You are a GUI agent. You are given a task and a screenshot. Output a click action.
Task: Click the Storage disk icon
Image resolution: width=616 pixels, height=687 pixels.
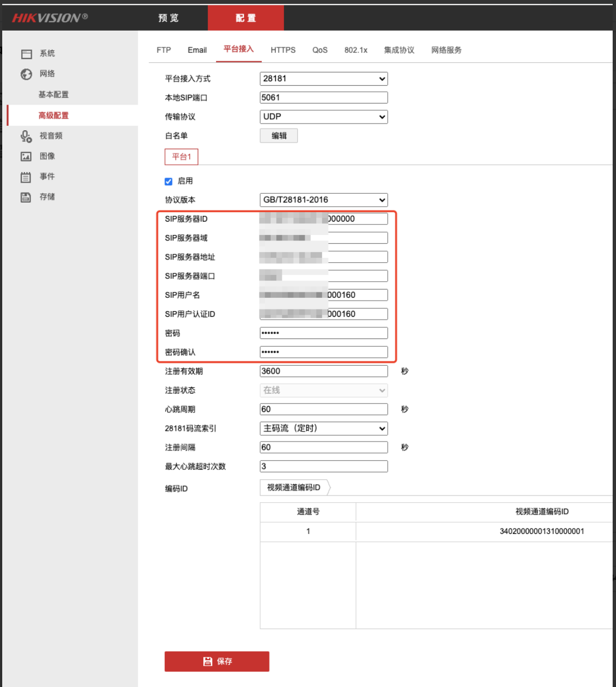coord(26,197)
